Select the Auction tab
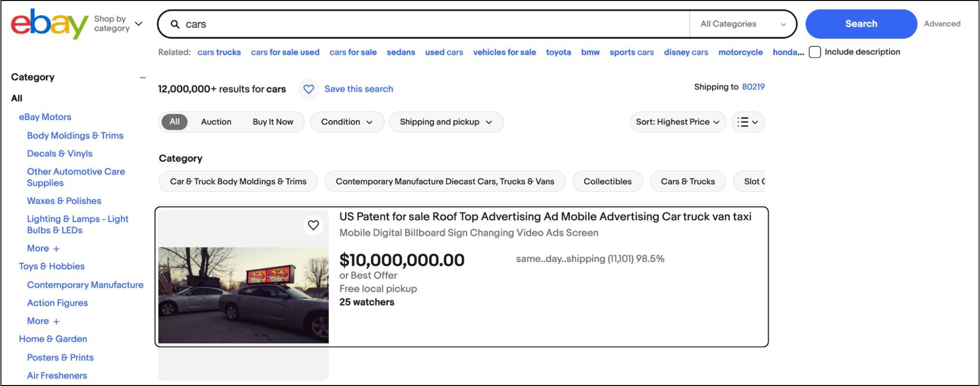The height and width of the screenshot is (386, 980). click(216, 122)
